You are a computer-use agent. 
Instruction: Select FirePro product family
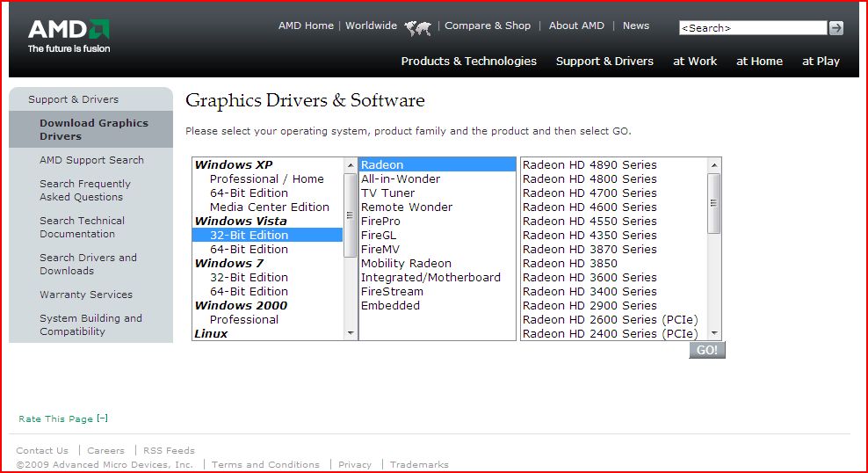click(x=438, y=221)
